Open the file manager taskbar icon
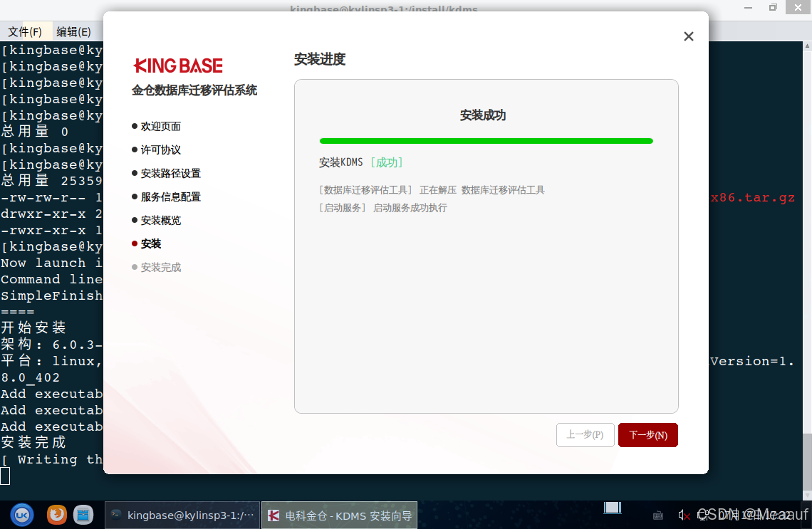812x529 pixels. pyautogui.click(x=83, y=515)
